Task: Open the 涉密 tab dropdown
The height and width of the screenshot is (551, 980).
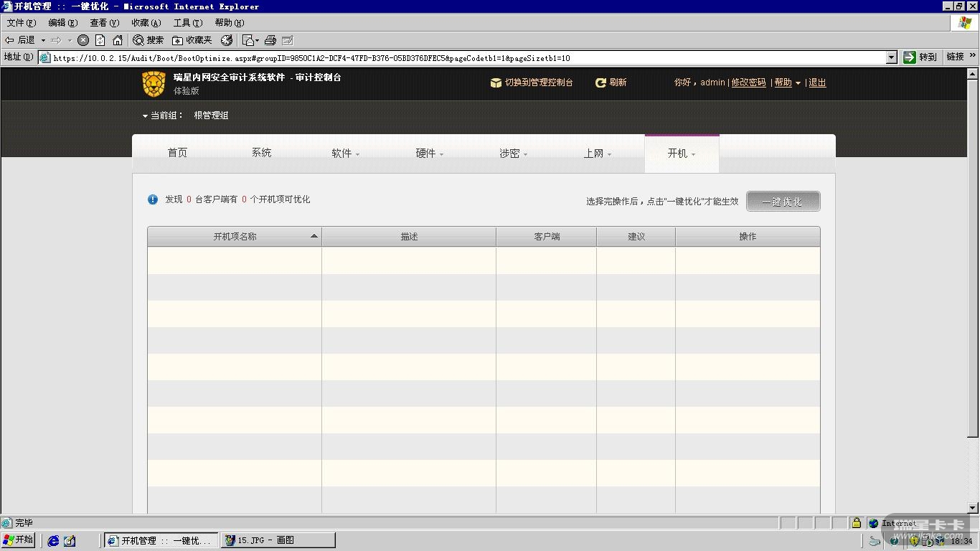Action: coord(514,154)
